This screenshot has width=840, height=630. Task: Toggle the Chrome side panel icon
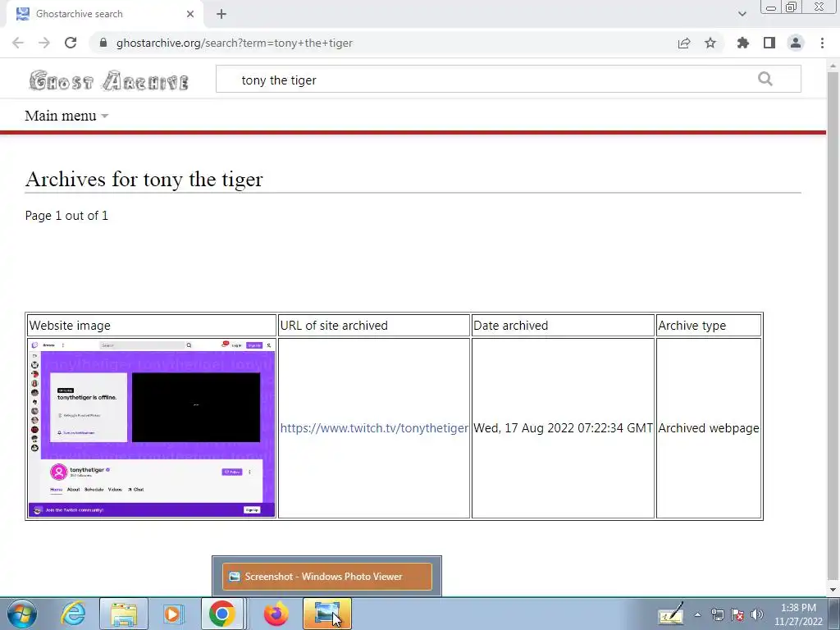click(x=769, y=43)
